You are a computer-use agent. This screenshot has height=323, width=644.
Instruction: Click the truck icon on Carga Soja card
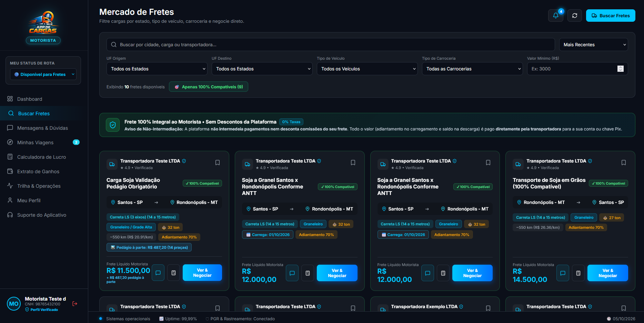pos(112,164)
